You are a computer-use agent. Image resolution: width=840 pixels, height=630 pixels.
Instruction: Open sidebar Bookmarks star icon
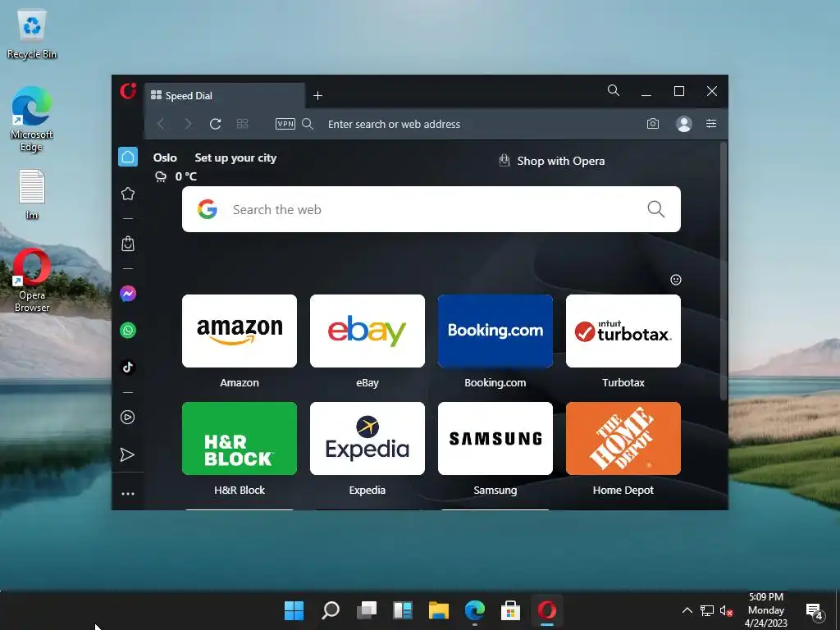pos(128,194)
